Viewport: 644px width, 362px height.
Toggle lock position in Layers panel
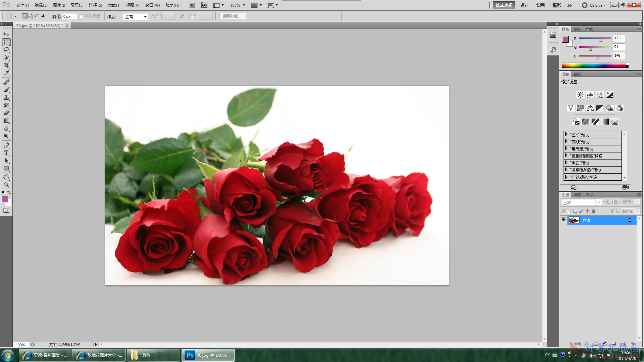coord(587,211)
